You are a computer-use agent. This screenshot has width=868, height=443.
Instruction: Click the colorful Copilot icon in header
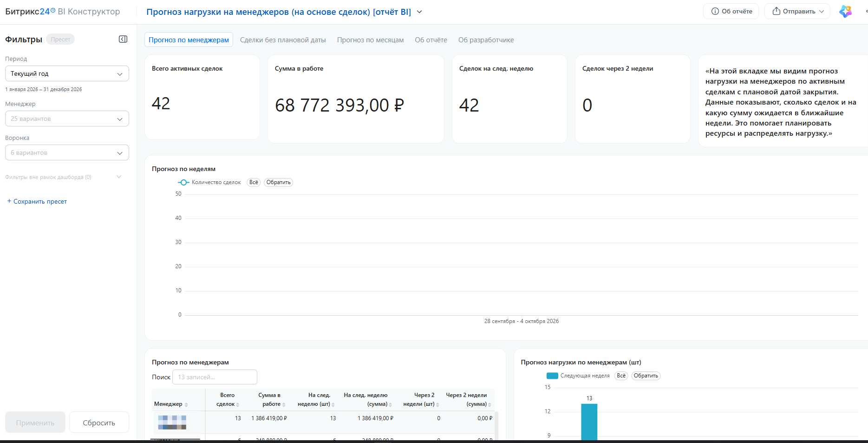(846, 11)
